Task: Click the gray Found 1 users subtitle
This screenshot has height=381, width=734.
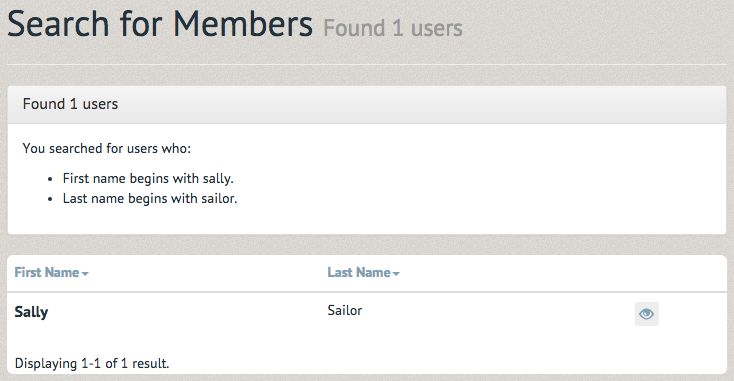Action: click(x=393, y=28)
